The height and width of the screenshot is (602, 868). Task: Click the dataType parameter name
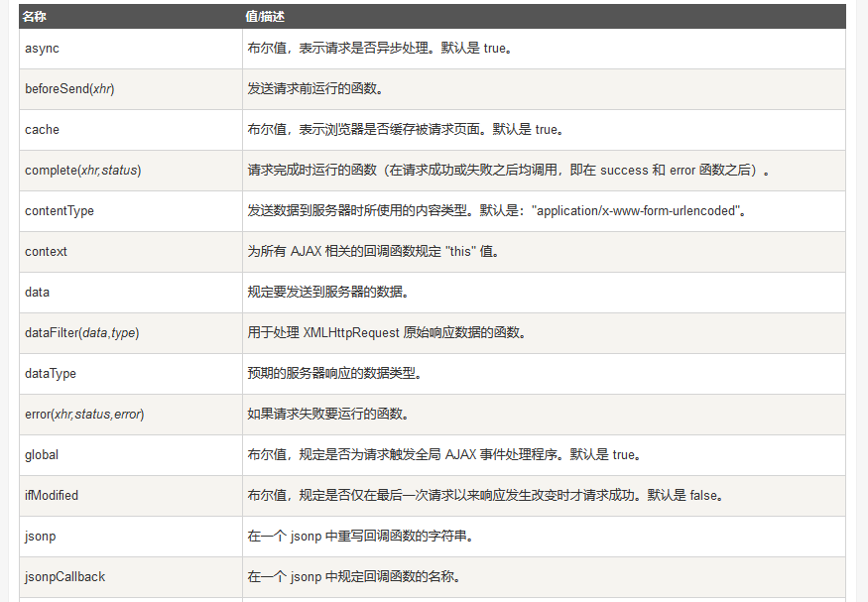click(51, 374)
